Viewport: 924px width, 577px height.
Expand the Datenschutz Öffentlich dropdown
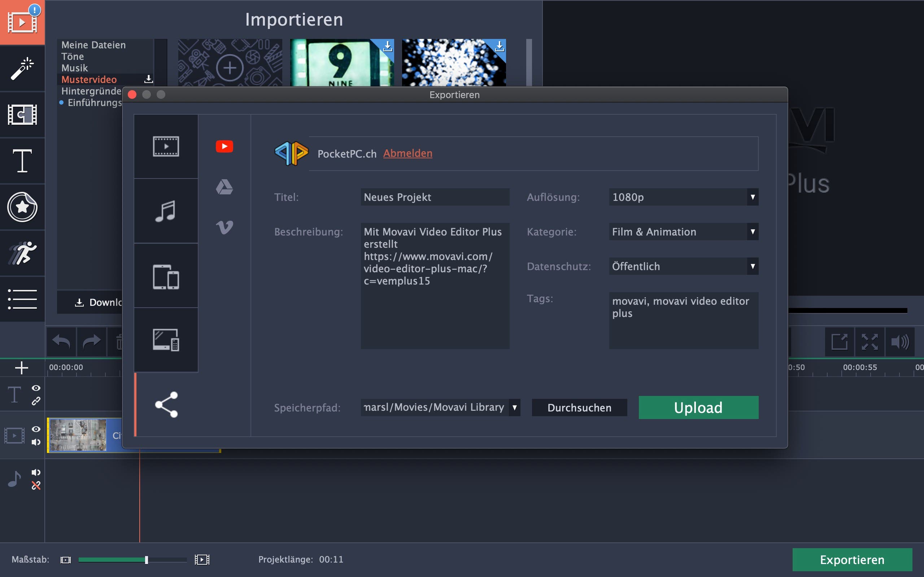pos(683,267)
